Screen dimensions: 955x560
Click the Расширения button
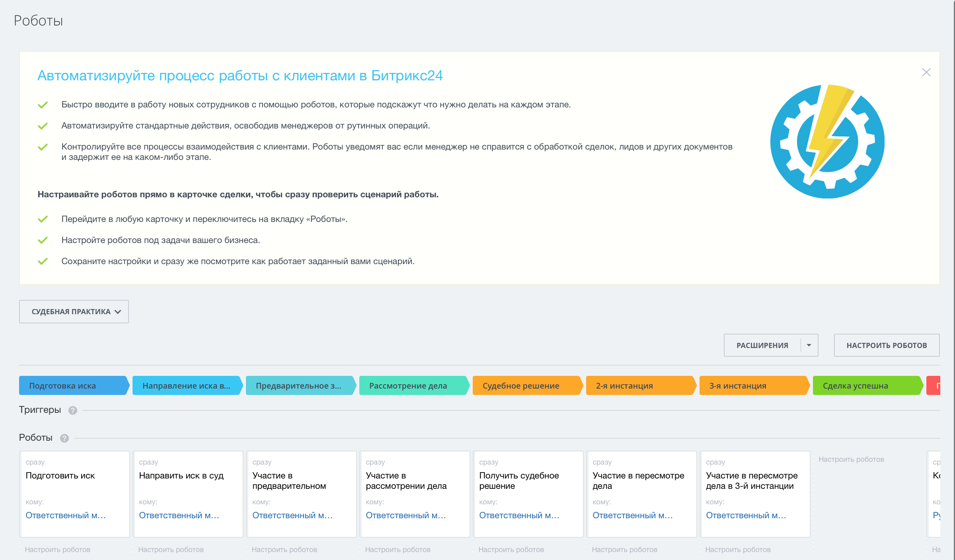point(762,345)
